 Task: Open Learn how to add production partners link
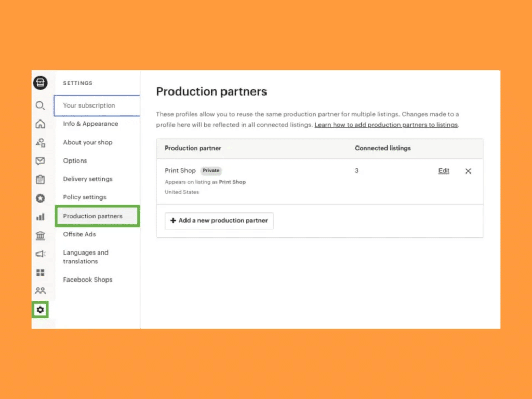click(x=386, y=125)
